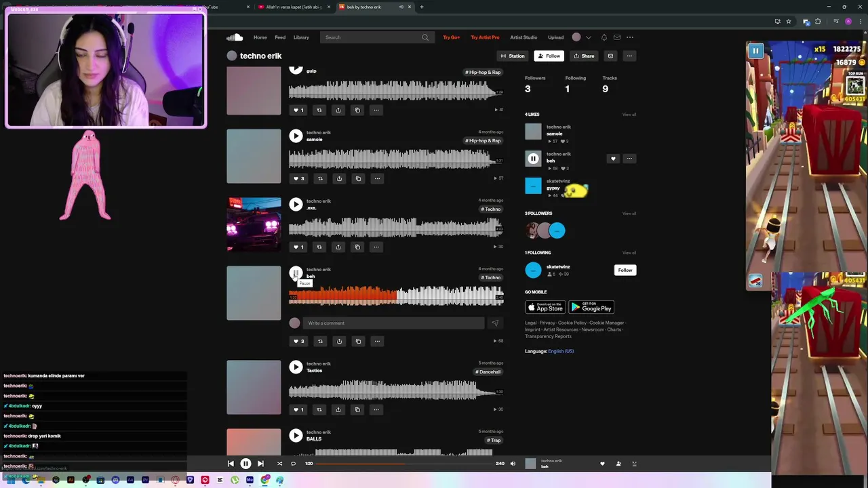
Task: Go to Library in SoundCloud navigation
Action: click(301, 37)
